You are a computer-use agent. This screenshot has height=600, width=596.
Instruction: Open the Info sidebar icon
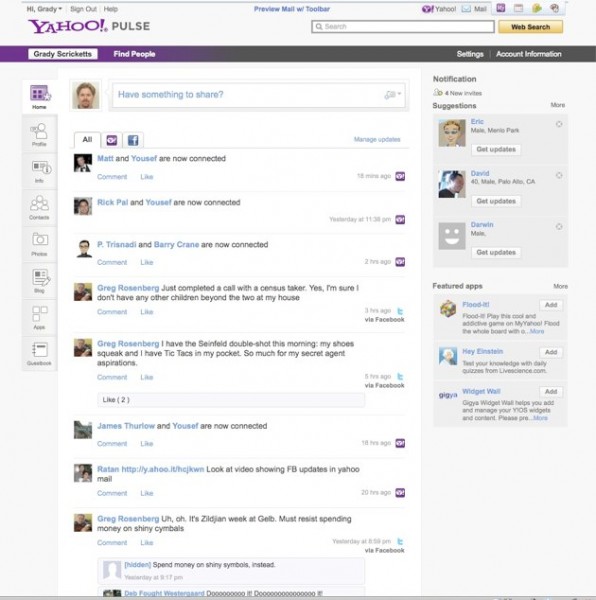tap(39, 171)
